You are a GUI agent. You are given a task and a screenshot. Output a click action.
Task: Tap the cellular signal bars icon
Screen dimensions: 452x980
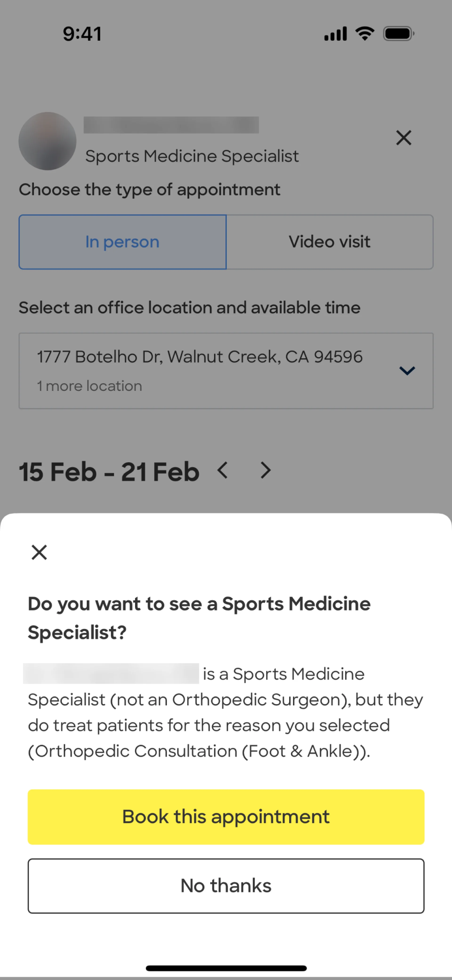click(x=335, y=33)
